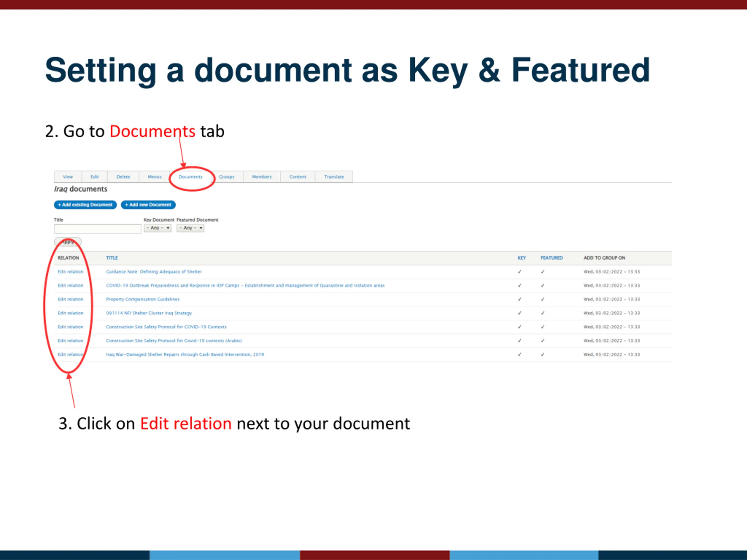Open the Groups tab

227,176
